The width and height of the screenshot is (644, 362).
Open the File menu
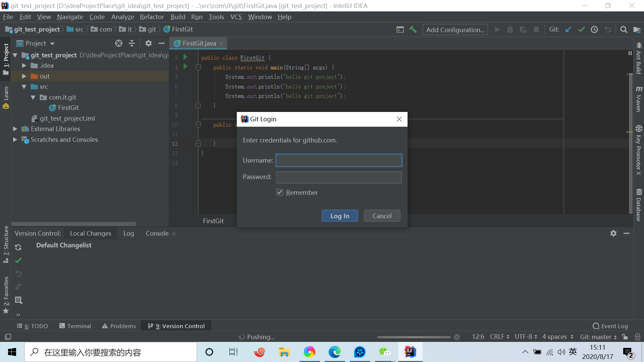pyautogui.click(x=8, y=17)
